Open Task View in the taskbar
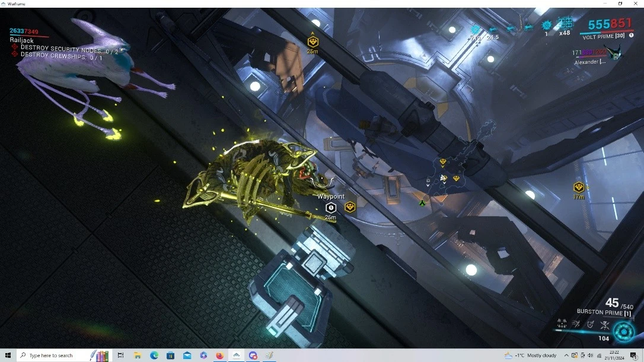Screen dimensions: 644x362 point(120,355)
